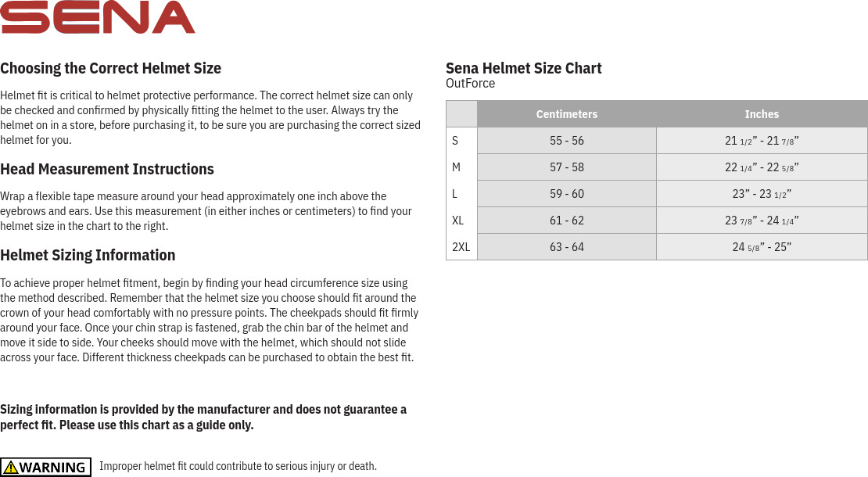Click the 'Choosing the Correct Helmet Size' heading
The width and height of the screenshot is (868, 477).
point(110,68)
